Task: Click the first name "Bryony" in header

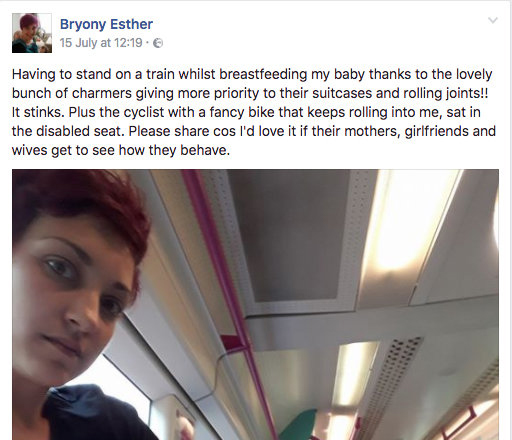Action: pos(83,24)
